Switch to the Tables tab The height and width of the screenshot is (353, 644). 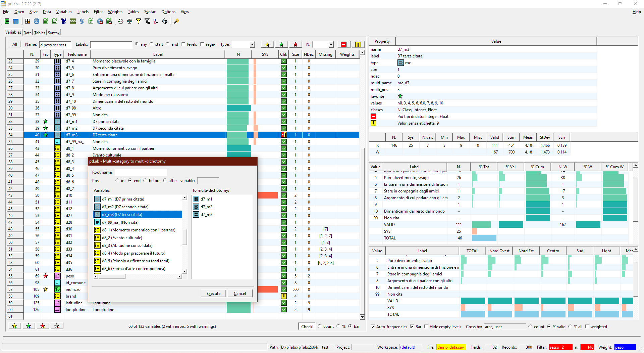40,33
